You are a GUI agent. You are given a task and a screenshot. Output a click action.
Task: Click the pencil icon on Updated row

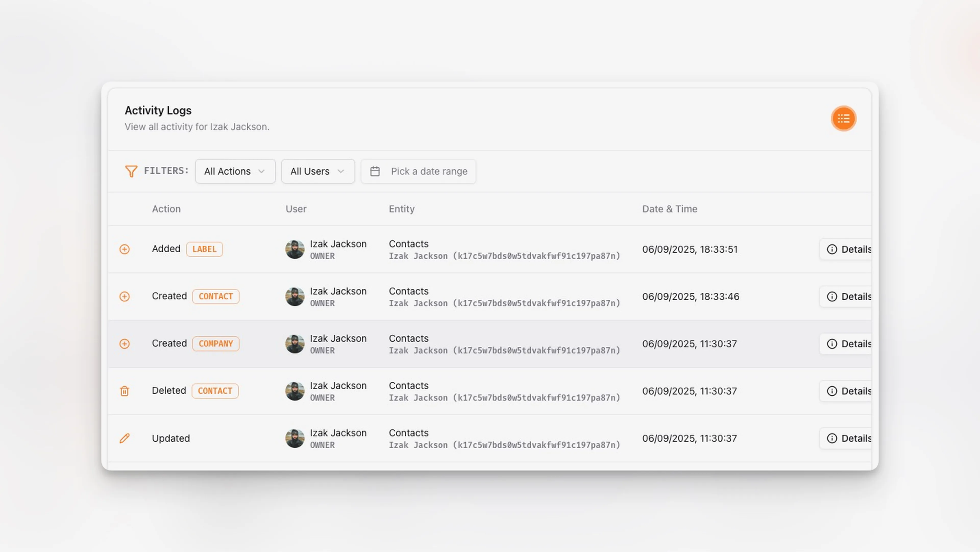point(124,438)
